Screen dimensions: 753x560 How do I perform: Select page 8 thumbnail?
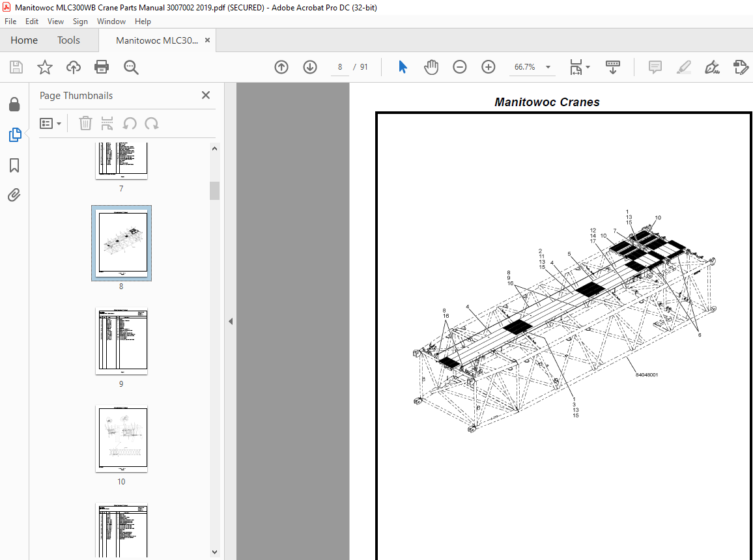point(122,244)
